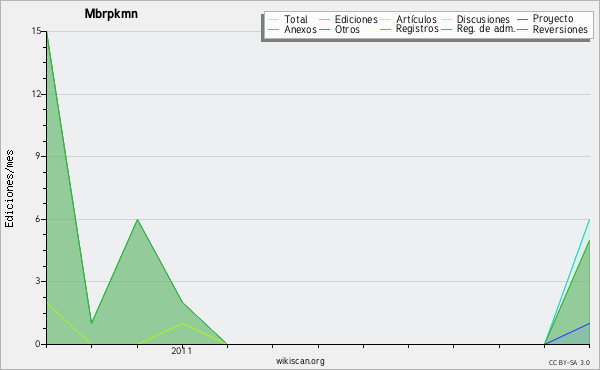The height and width of the screenshot is (370, 600).
Task: Click the cyan Total legend color line
Action: click(274, 20)
